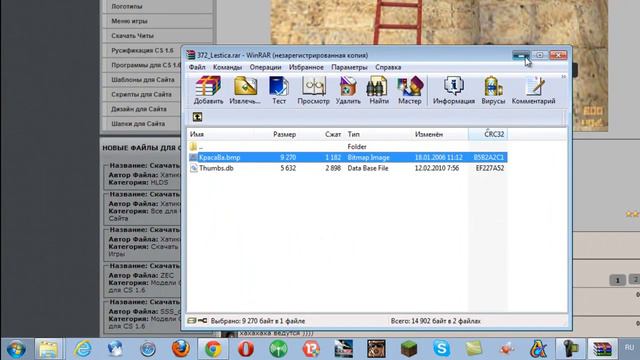
Task: Open Русификация CS 1.6 link on webpage
Action: [x=142, y=51]
